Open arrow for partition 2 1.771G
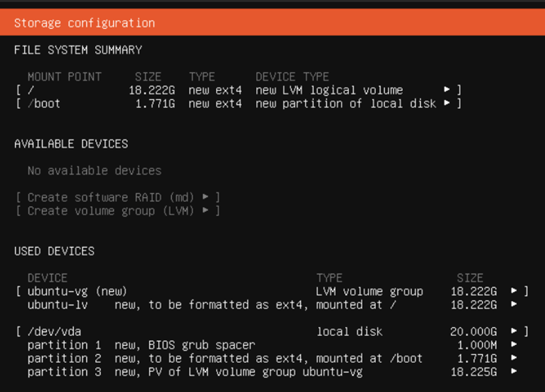The image size is (545, 392). click(x=514, y=357)
